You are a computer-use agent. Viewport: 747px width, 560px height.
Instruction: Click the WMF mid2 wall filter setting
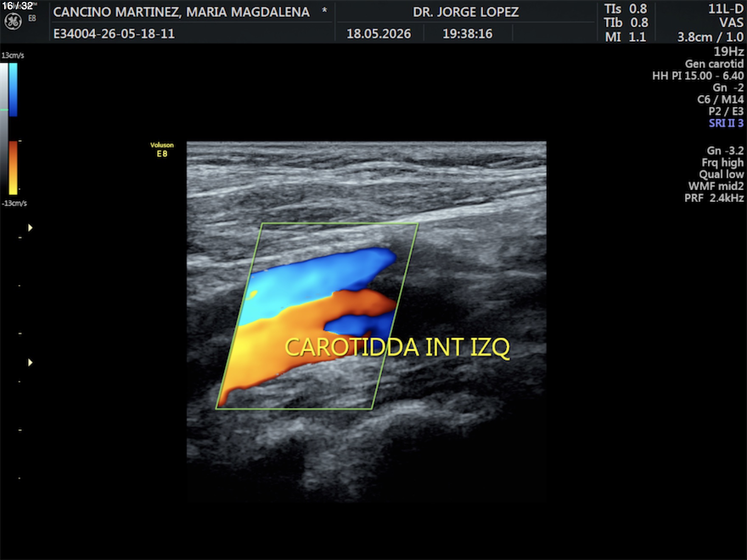point(716,186)
